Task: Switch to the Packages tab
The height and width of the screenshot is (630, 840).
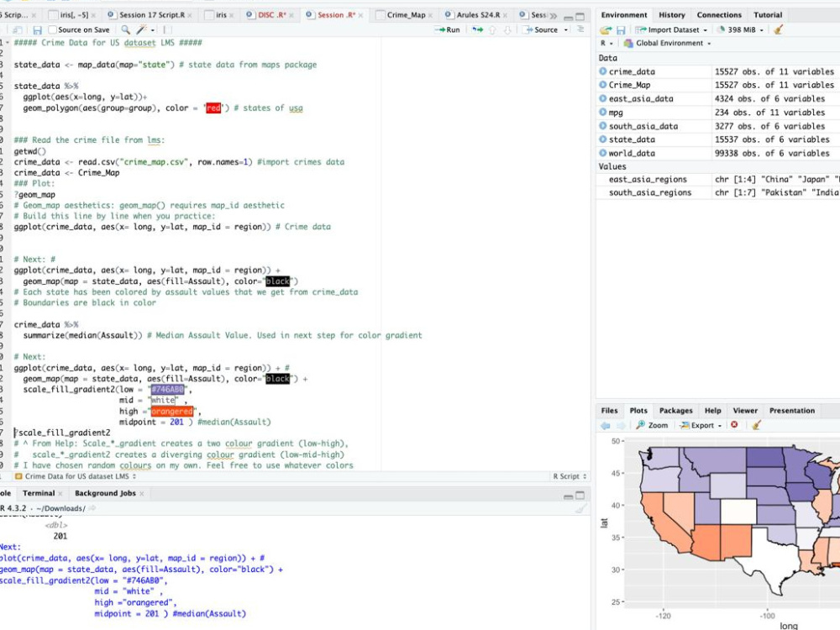Action: tap(676, 410)
